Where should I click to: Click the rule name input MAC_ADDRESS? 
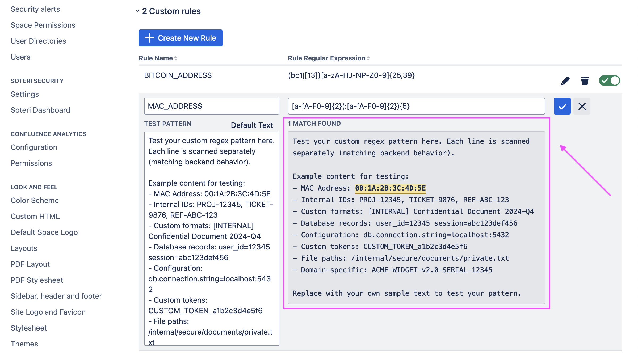click(212, 106)
